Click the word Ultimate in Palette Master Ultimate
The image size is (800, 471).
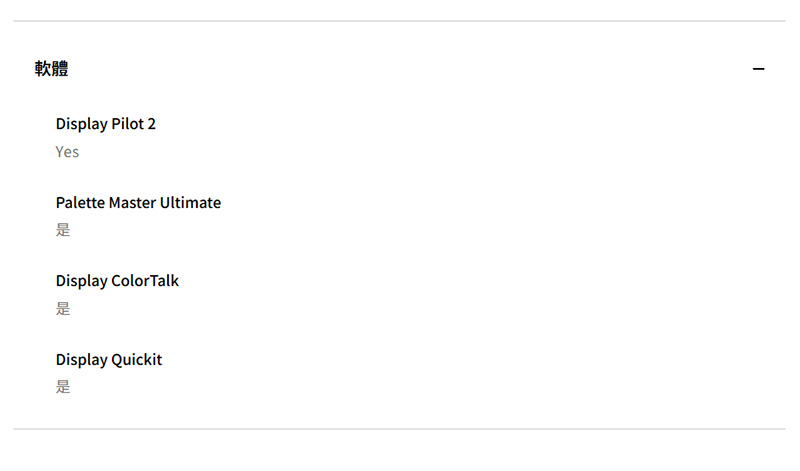point(190,203)
